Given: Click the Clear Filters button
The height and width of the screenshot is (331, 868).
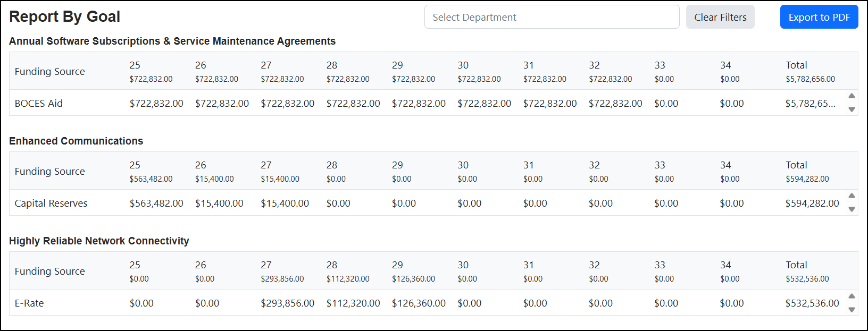Looking at the screenshot, I should pos(720,17).
